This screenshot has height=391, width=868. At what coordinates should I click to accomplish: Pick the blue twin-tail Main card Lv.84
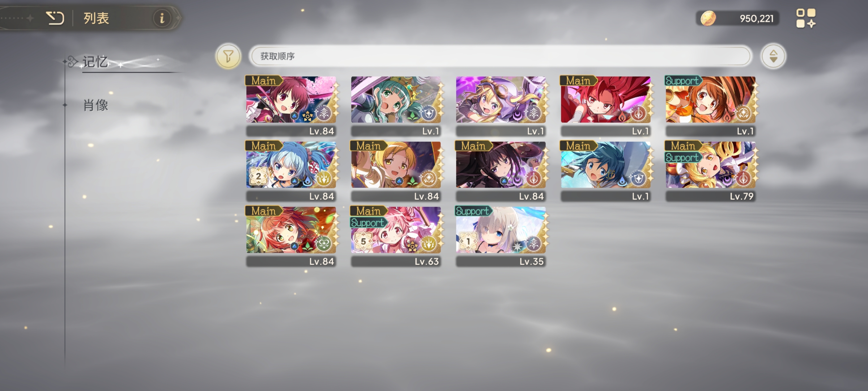[x=291, y=172]
